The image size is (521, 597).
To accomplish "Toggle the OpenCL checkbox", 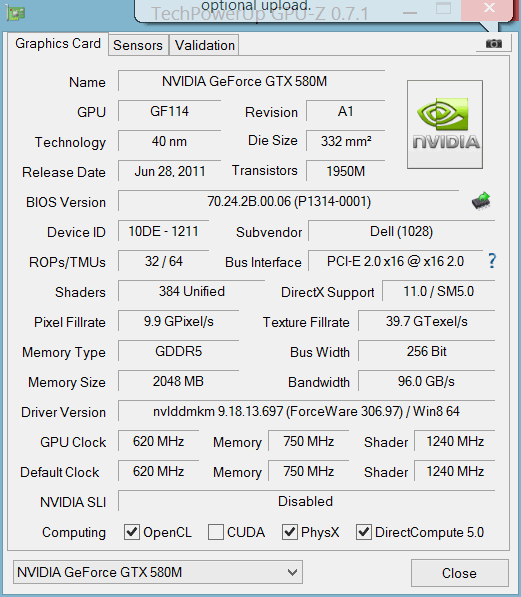I will click(x=132, y=532).
